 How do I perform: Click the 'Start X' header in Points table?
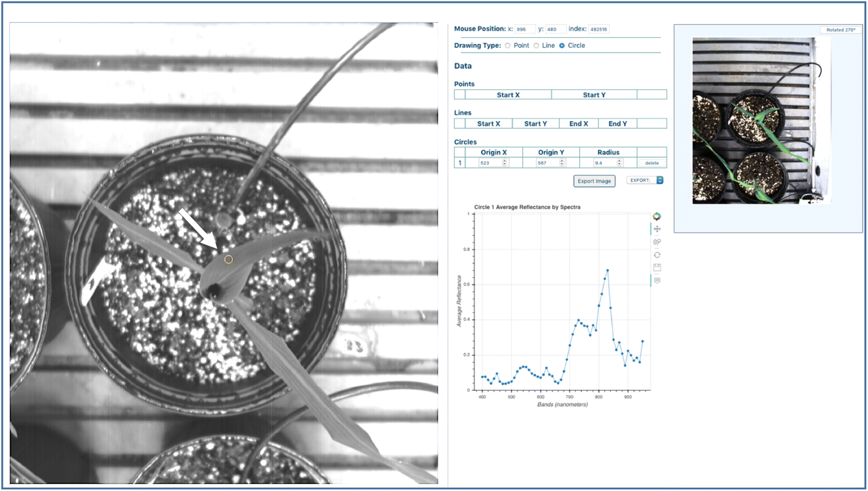pyautogui.click(x=508, y=95)
